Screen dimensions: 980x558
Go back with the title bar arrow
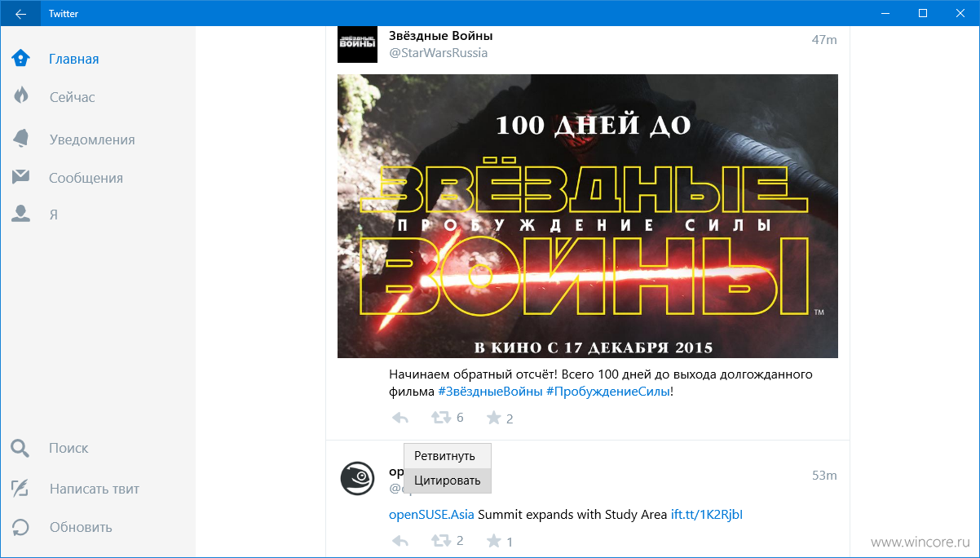pyautogui.click(x=20, y=13)
